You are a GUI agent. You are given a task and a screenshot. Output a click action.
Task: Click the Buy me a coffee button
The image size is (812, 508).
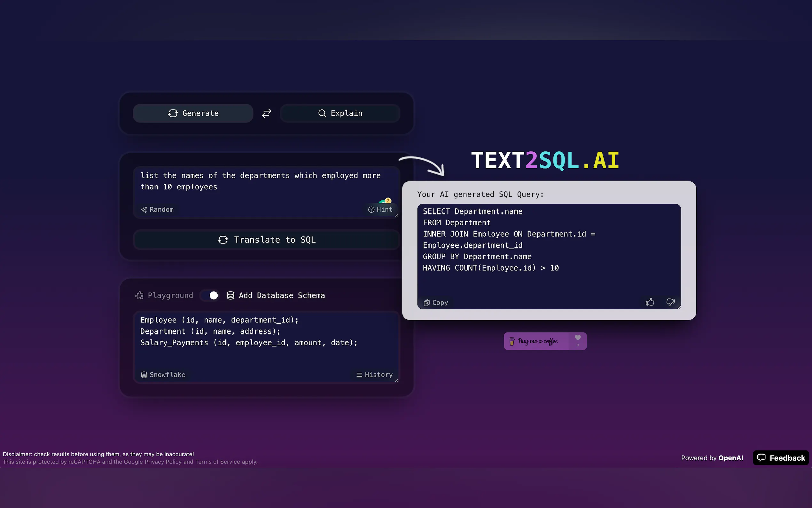click(x=537, y=341)
